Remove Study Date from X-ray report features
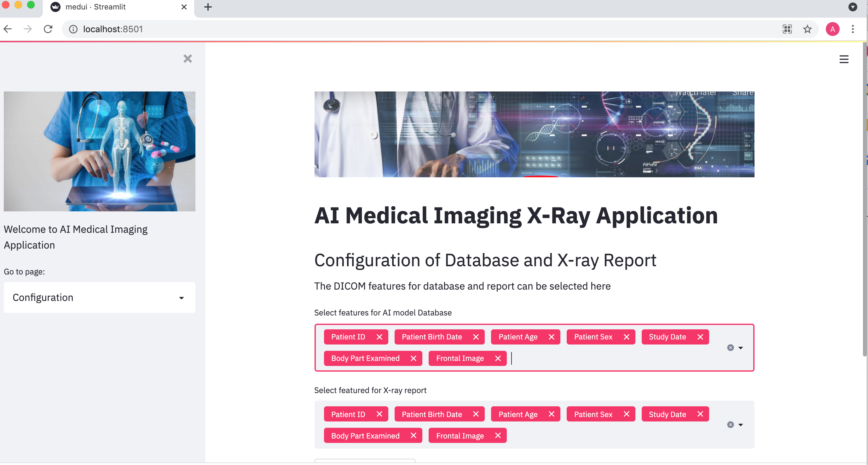 (700, 414)
